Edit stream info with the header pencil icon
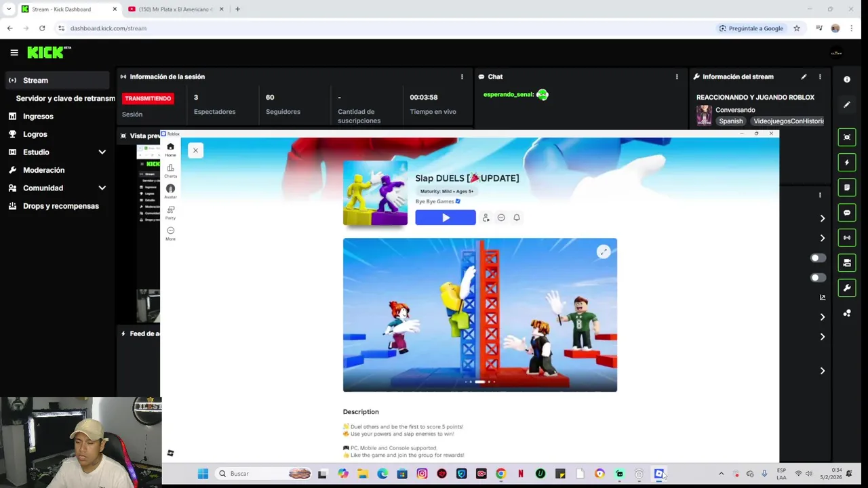The height and width of the screenshot is (488, 868). 804,77
